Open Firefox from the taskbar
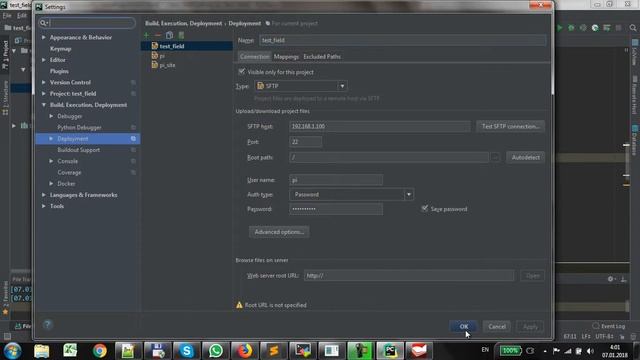The image size is (640, 360). [x=244, y=351]
